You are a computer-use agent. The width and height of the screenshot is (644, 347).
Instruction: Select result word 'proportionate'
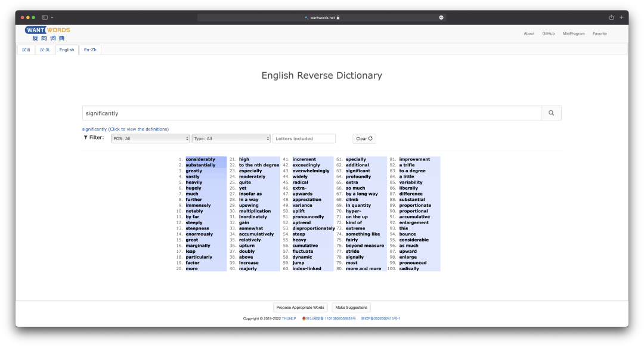(x=415, y=205)
